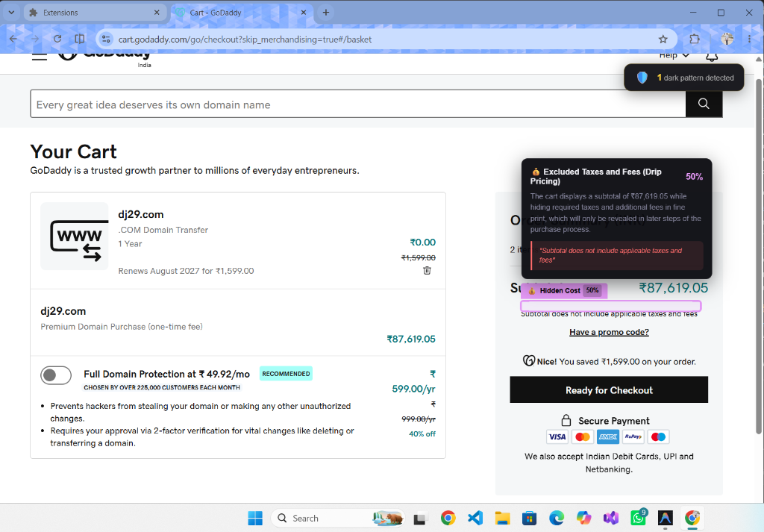View site information icon in address bar

[x=106, y=40]
